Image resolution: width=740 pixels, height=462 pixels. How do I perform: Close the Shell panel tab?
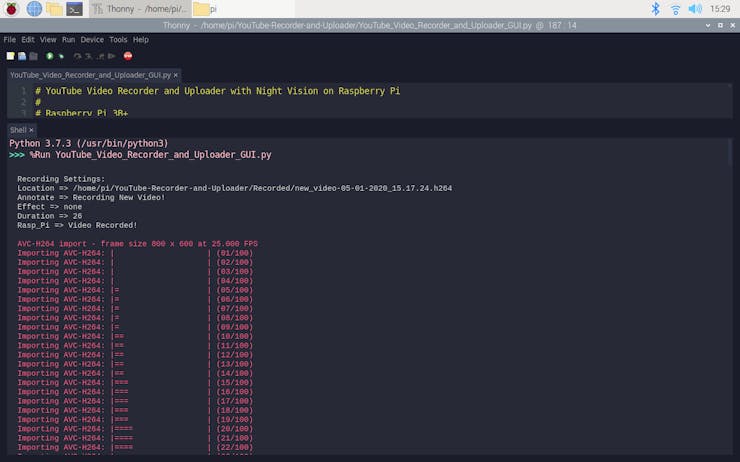coord(31,130)
